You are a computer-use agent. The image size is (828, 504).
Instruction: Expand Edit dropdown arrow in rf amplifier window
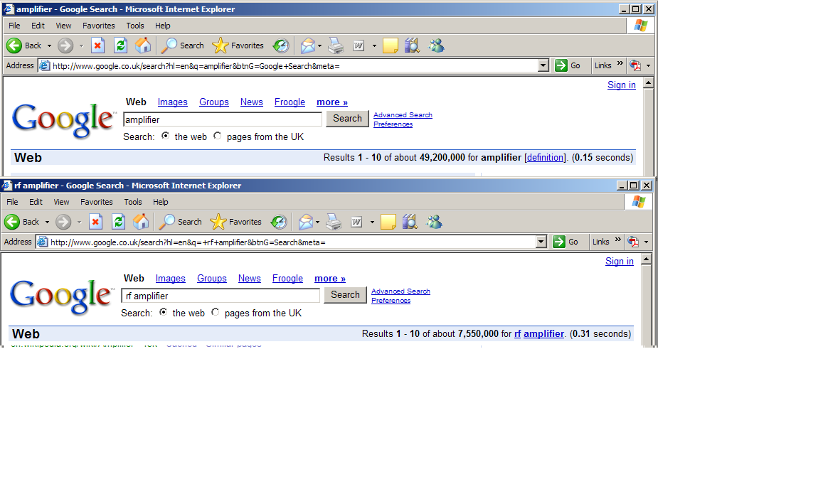372,222
